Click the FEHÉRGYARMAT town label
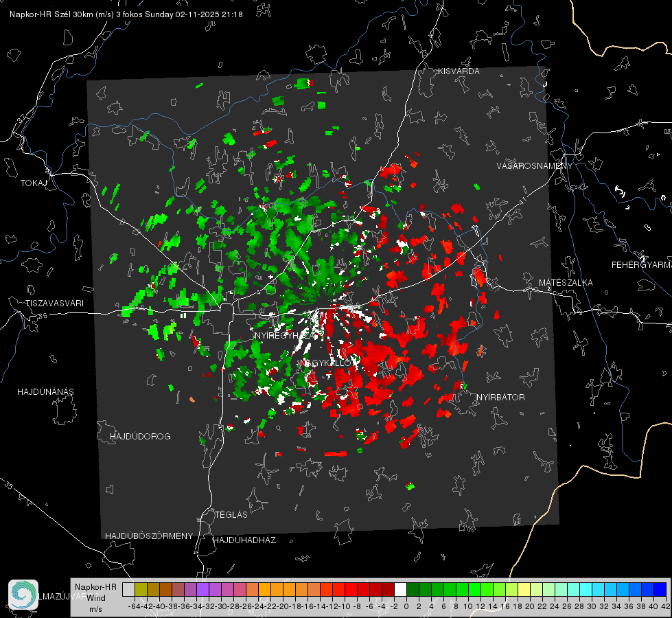Viewport: 672px width, 618px height. click(642, 265)
